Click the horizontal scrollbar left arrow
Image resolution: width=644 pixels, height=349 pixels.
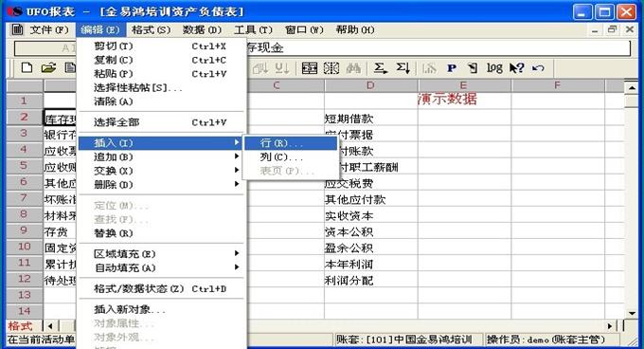tap(50, 326)
